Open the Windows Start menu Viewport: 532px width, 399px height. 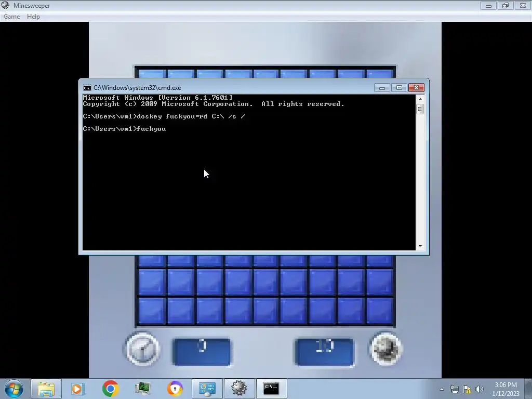click(x=14, y=389)
